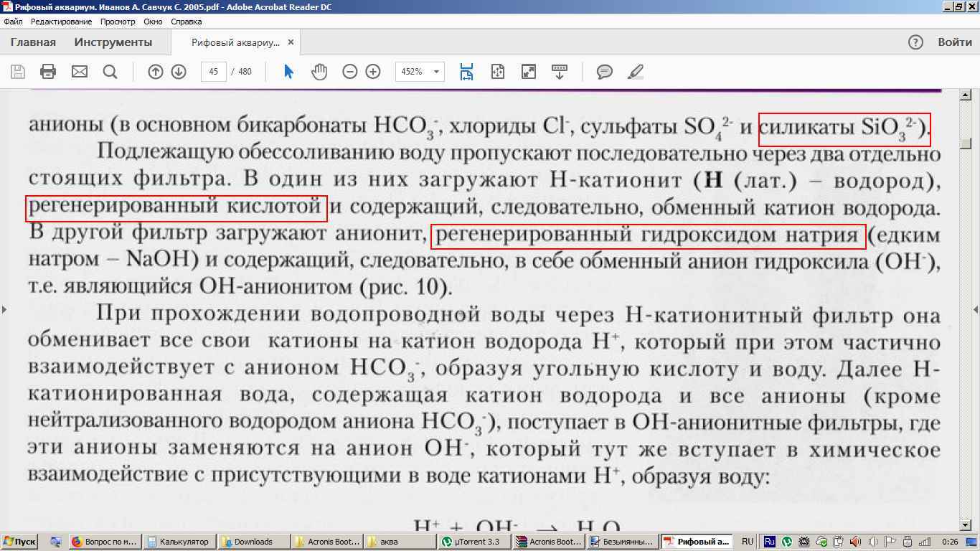Click the print file icon
The width and height of the screenshot is (980, 551).
coord(48,72)
